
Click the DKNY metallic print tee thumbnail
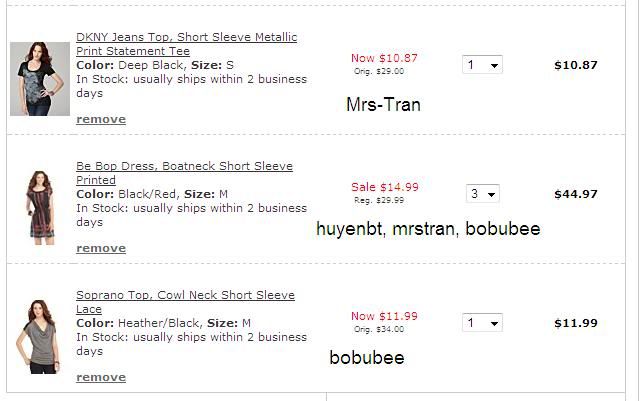(x=39, y=78)
